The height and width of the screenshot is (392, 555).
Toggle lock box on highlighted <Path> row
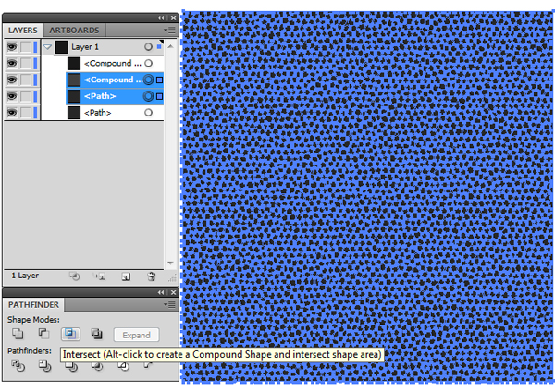coord(26,96)
